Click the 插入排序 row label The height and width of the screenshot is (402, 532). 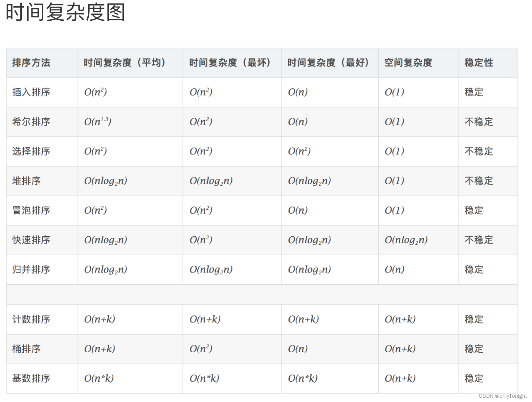point(32,92)
